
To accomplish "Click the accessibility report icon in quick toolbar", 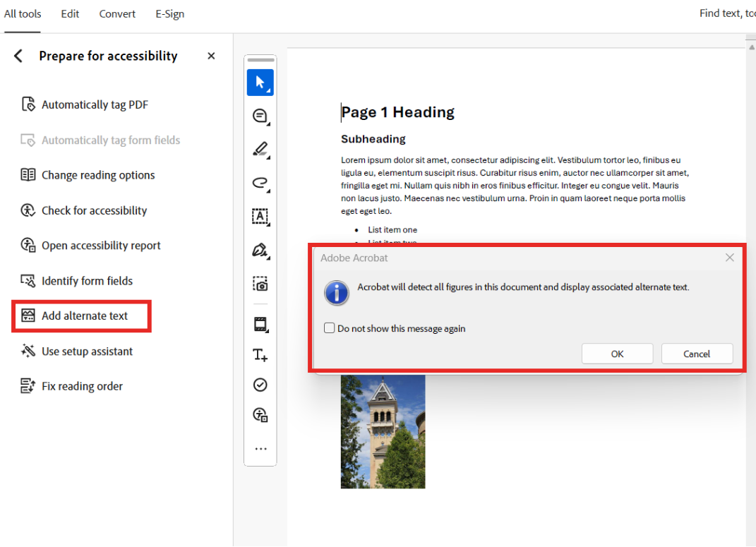I will pyautogui.click(x=260, y=415).
